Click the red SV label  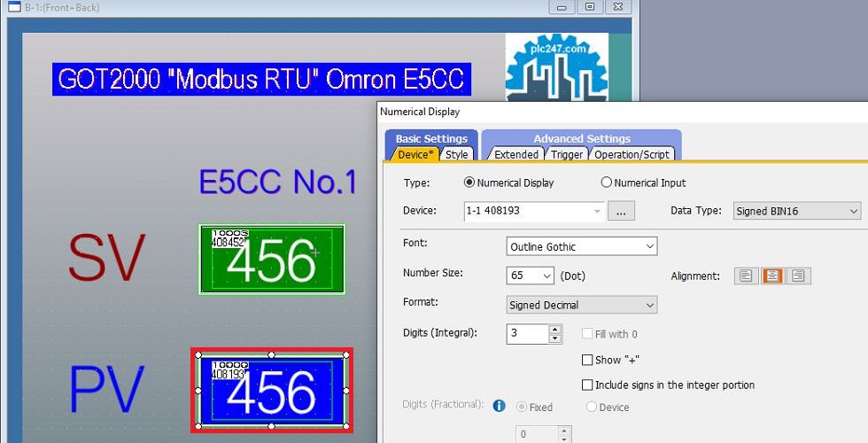click(x=107, y=258)
